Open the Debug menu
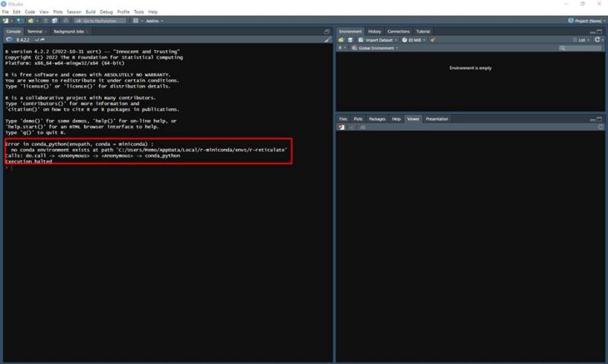Viewport: 608px width, 364px height. click(107, 12)
